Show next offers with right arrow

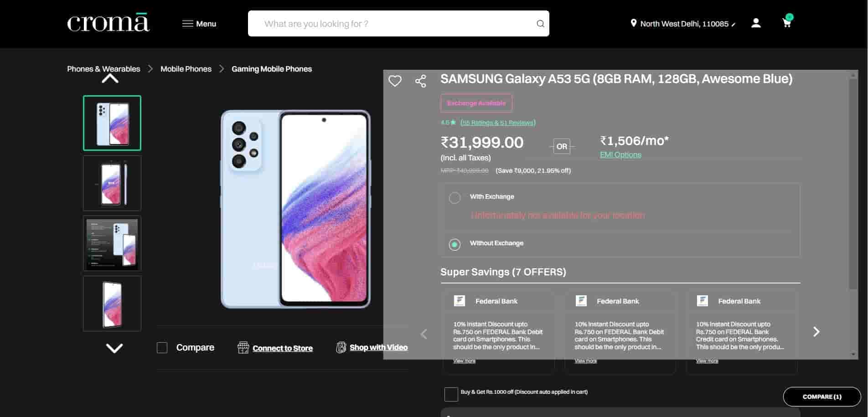(x=816, y=332)
